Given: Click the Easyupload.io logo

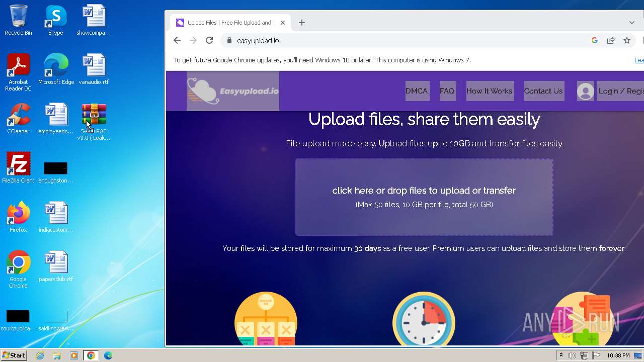Looking at the screenshot, I should [x=233, y=91].
